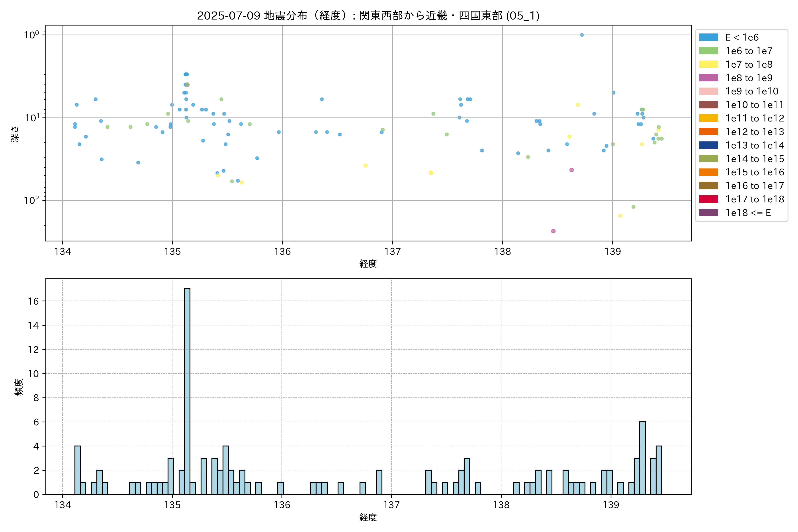
Task: Click the topmost blue scatter point at depth 1
Action: [581, 35]
